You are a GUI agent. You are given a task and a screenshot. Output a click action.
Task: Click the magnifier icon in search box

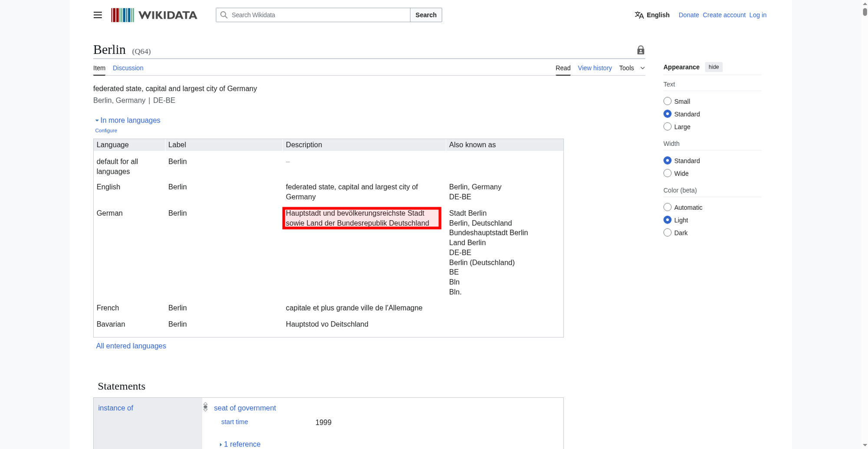pos(224,15)
